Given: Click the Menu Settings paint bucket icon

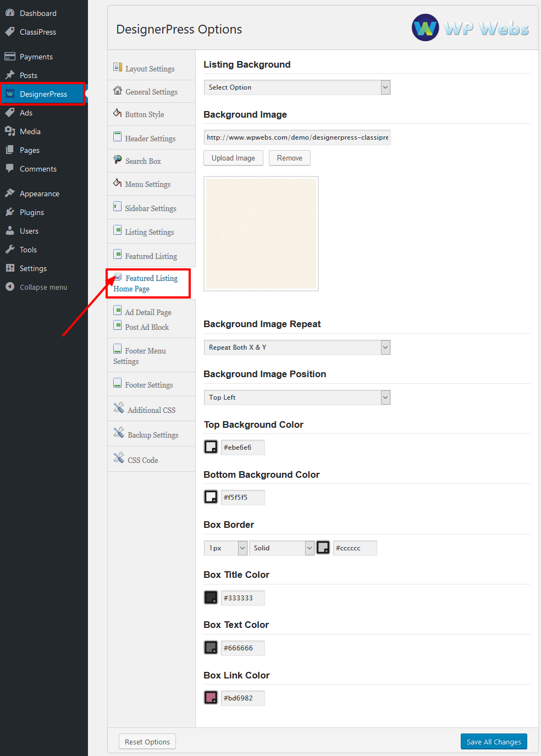Looking at the screenshot, I should (118, 183).
